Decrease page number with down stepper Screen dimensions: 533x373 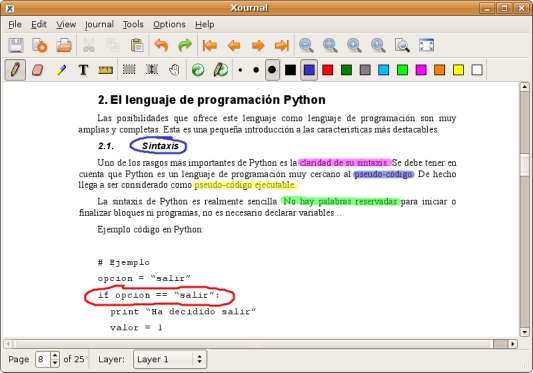[55, 363]
